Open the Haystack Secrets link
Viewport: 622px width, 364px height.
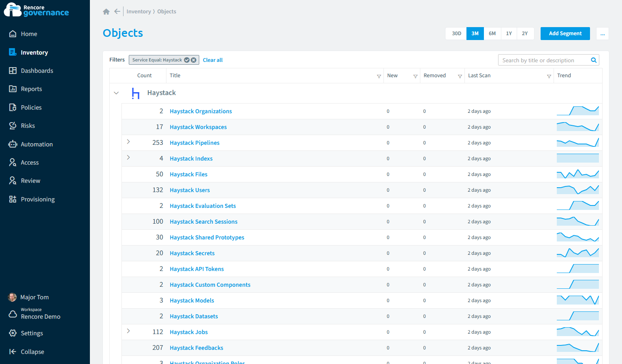tap(192, 253)
